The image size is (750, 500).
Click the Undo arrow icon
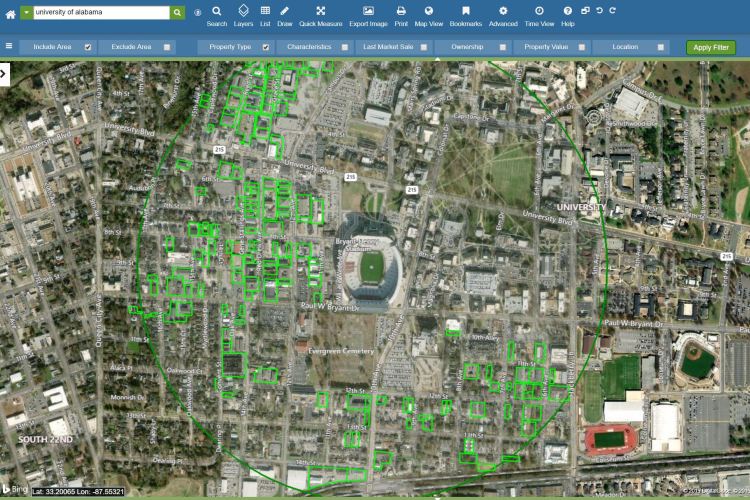pos(599,10)
